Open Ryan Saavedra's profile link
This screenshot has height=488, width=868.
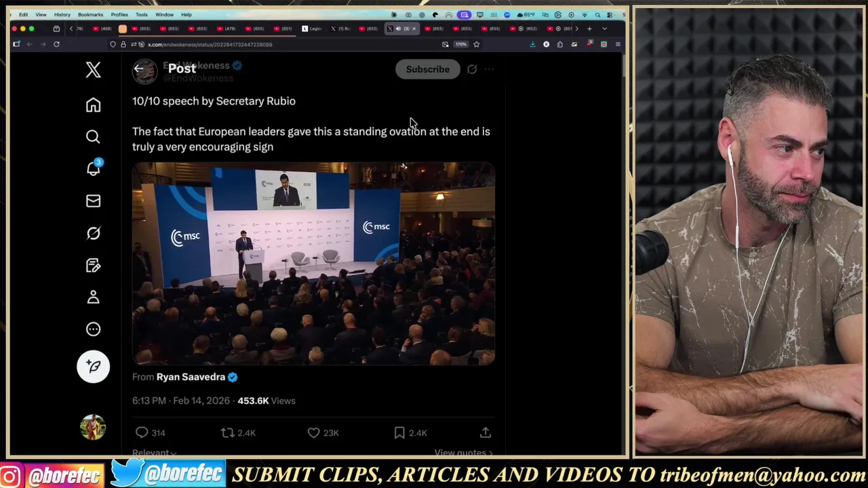[191, 377]
